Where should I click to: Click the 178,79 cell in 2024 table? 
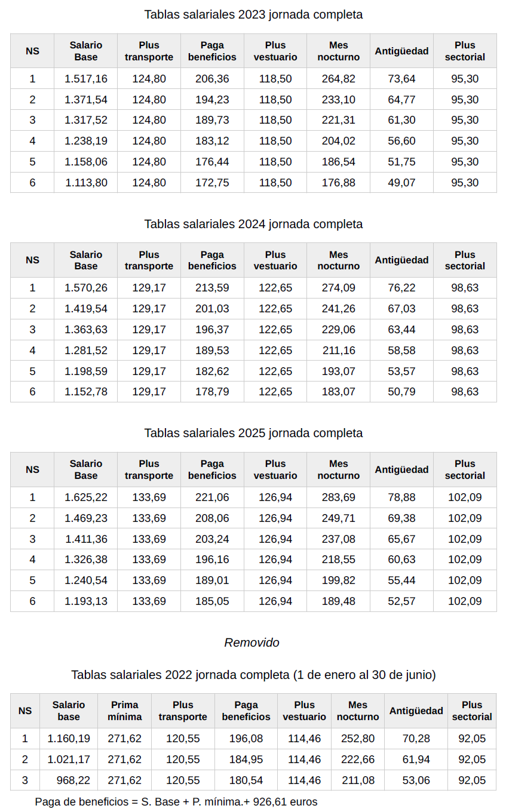tap(212, 392)
